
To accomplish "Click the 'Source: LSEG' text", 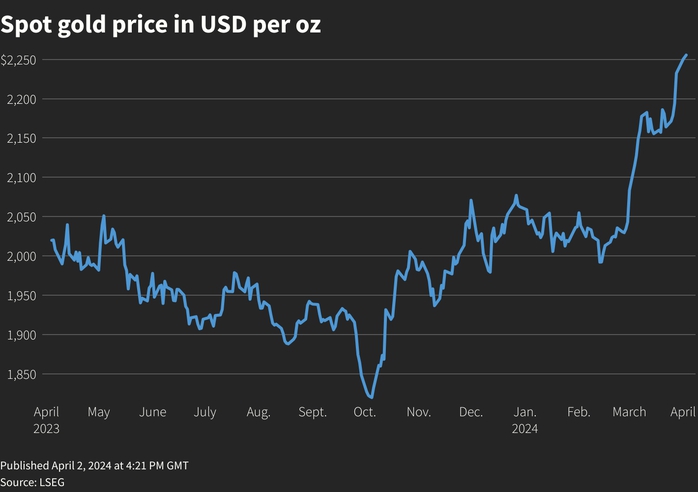I will (32, 482).
